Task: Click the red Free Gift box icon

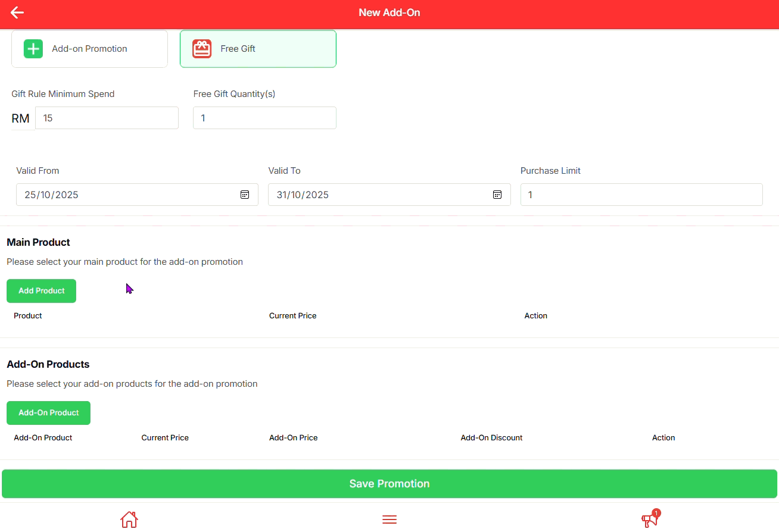Action: [x=202, y=49]
